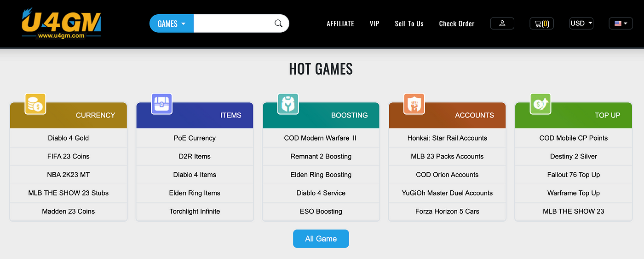644x259 pixels.
Task: Click the All Game button
Action: 321,239
